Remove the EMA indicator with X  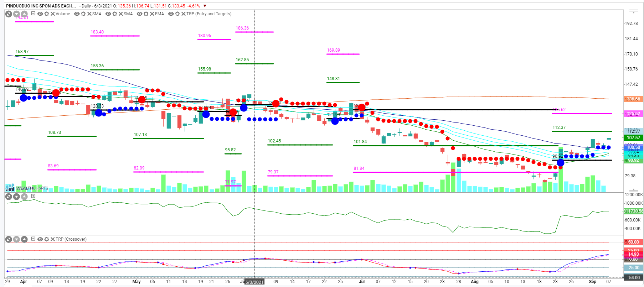(152, 14)
